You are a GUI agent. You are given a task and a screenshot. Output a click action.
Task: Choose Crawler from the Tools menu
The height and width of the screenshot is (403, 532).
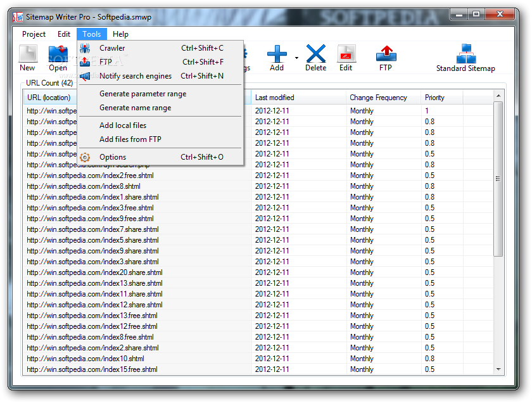click(160, 48)
